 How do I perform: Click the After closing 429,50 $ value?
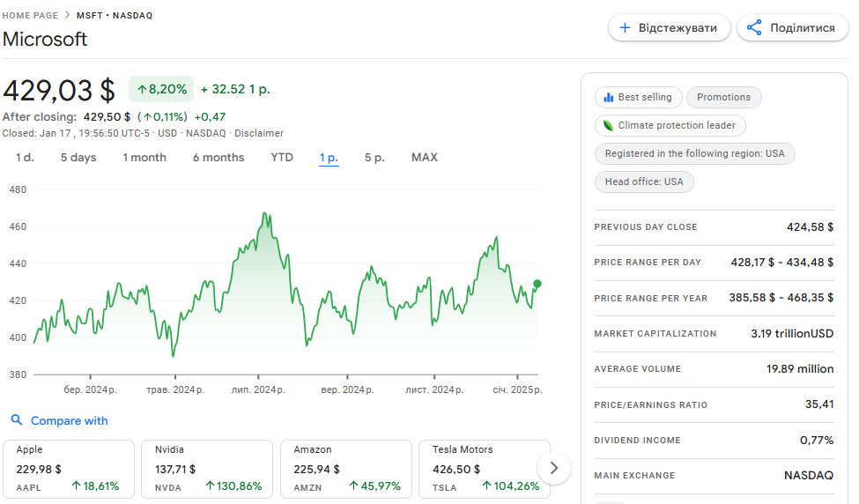pos(107,116)
